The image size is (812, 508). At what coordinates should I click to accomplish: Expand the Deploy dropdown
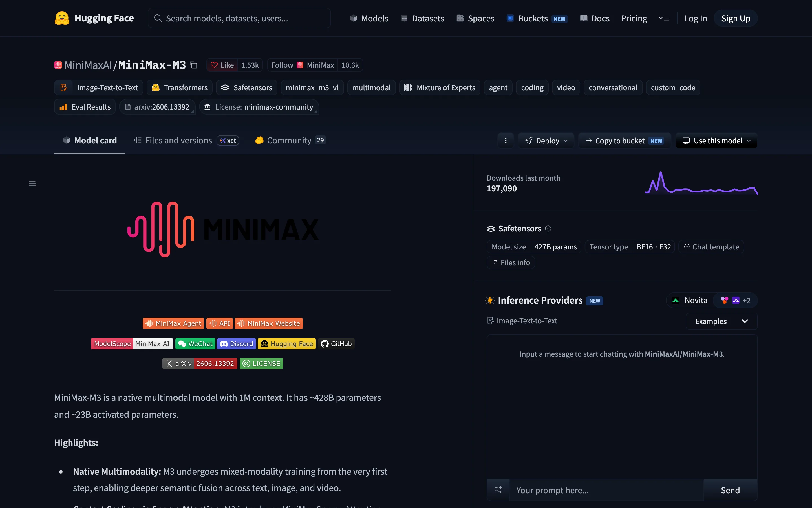546,141
